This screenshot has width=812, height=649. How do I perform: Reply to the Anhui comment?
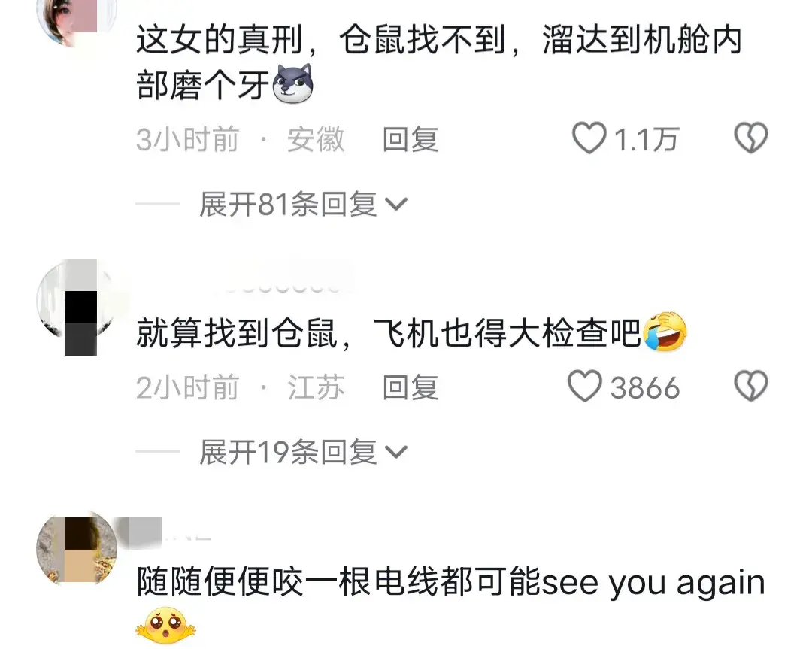[411, 139]
